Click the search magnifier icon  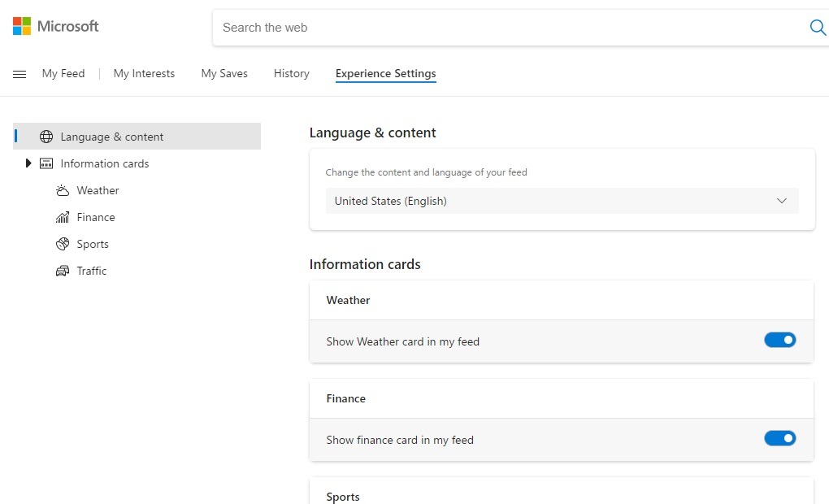[818, 28]
